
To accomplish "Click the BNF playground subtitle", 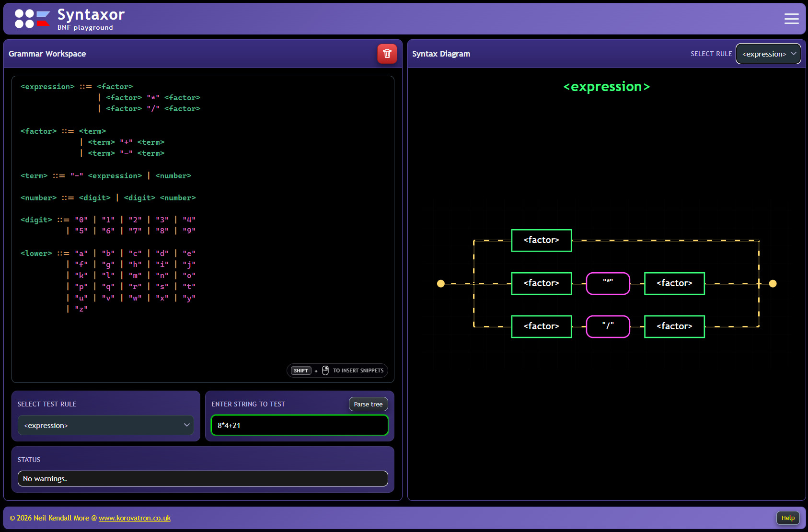I will point(85,27).
